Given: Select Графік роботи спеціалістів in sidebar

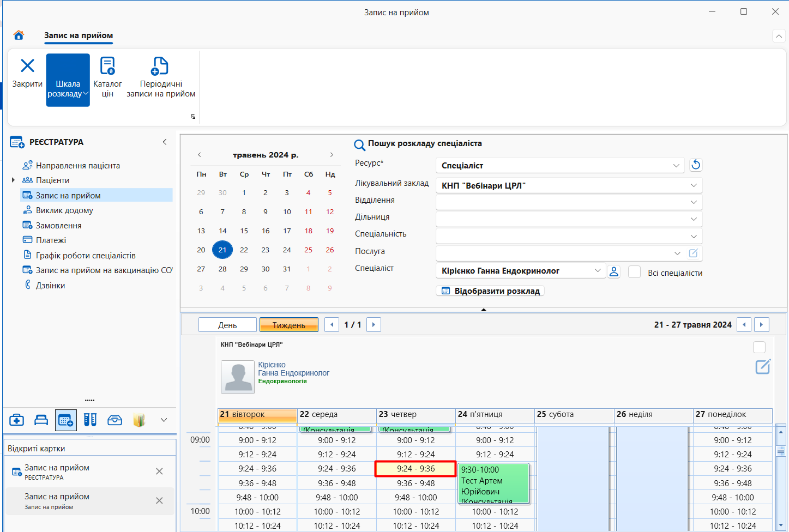Looking at the screenshot, I should coord(86,255).
